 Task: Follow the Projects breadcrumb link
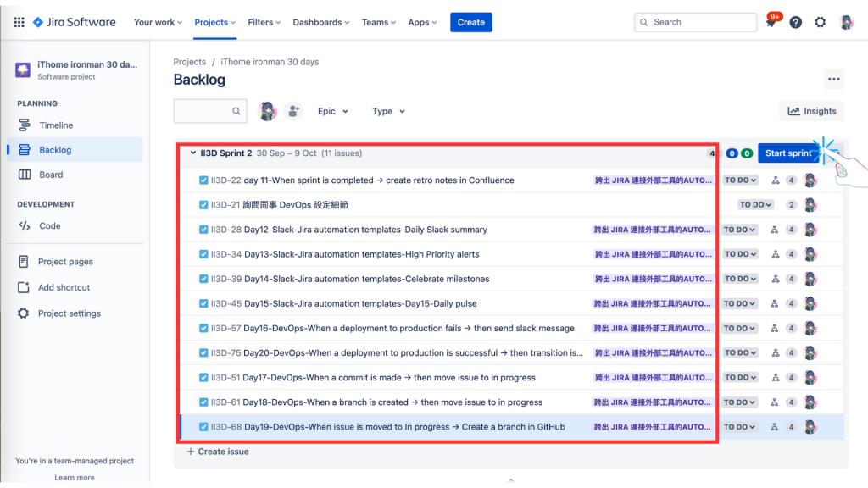(x=189, y=62)
